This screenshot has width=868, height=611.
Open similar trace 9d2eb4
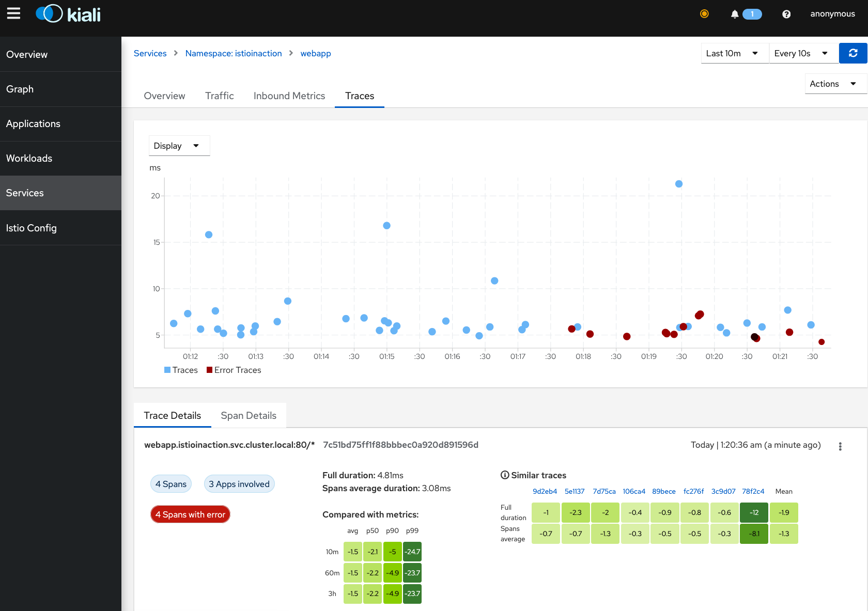tap(545, 491)
